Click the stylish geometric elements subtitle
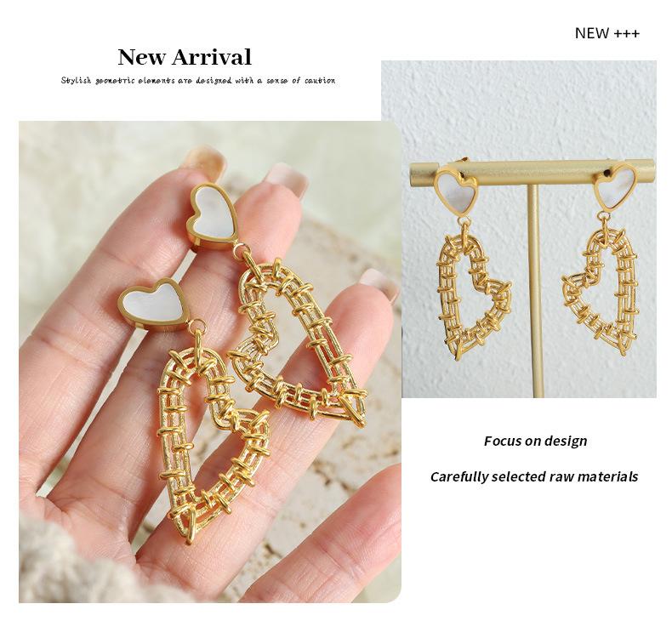Image resolution: width=672 pixels, height=621 pixels. tap(198, 81)
